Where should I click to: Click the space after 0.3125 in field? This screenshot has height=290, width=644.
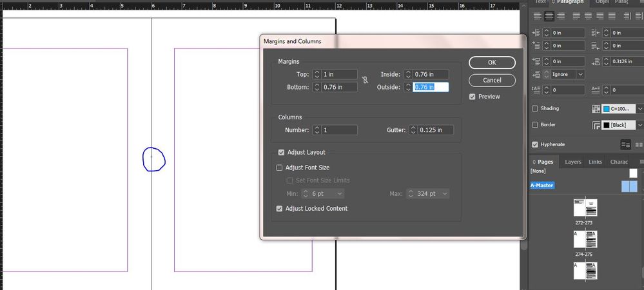627,62
